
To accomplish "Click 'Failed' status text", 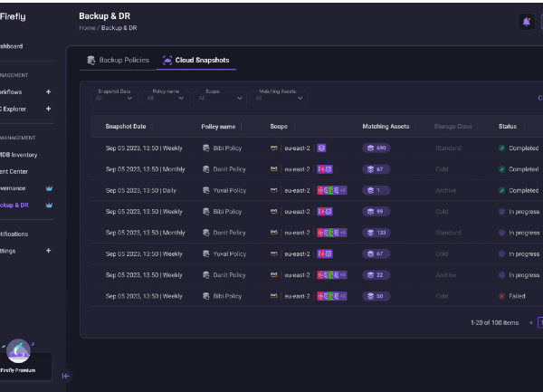I will [x=517, y=296].
